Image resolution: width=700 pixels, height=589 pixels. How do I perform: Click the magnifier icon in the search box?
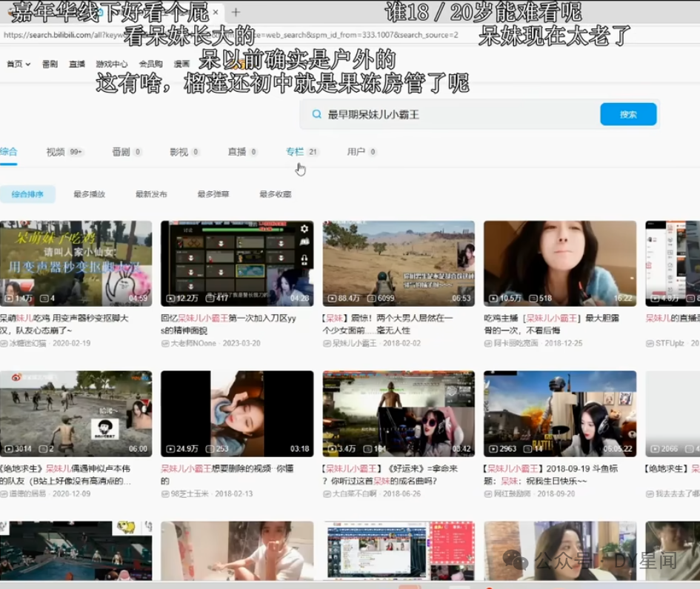[316, 114]
